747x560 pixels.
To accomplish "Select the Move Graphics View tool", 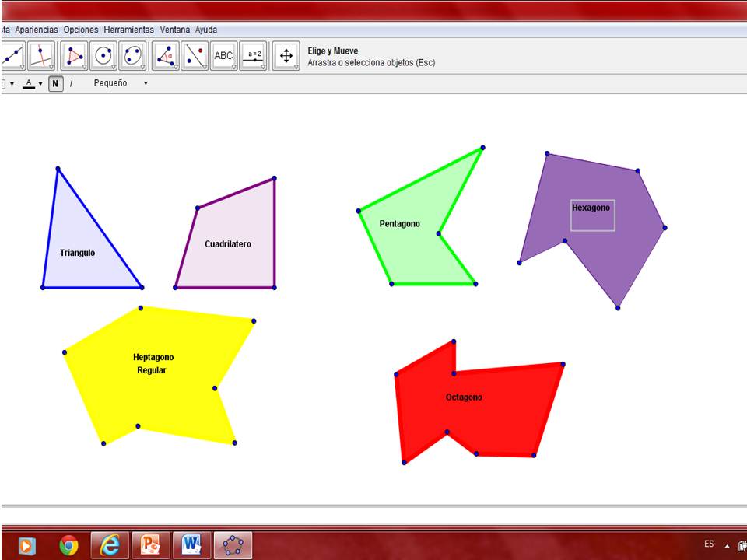I will 286,56.
